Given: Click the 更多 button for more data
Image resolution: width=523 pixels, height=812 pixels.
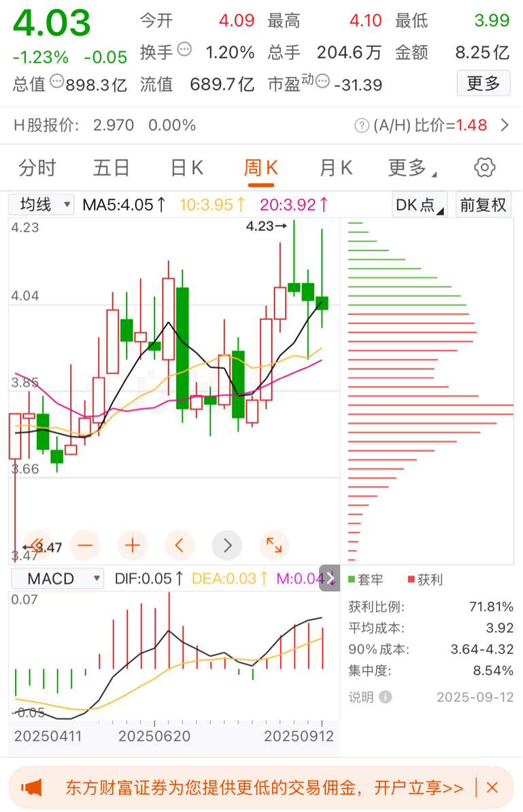Looking at the screenshot, I should 484,83.
